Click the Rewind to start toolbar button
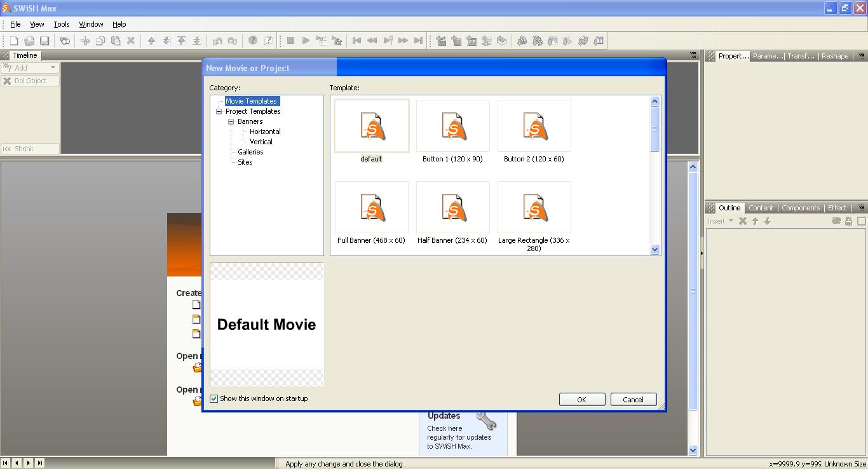Screen dimensions: 868x469 click(356, 41)
